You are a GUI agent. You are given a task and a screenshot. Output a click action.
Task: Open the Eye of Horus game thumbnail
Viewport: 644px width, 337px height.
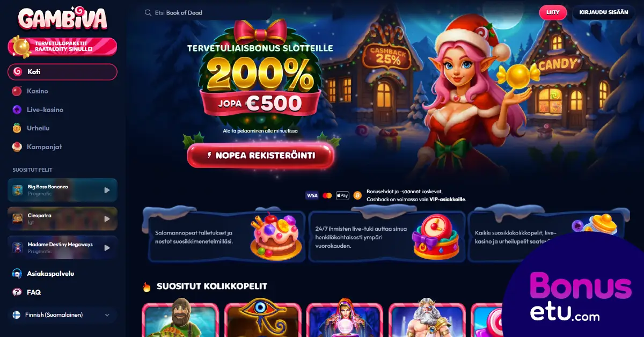point(262,320)
